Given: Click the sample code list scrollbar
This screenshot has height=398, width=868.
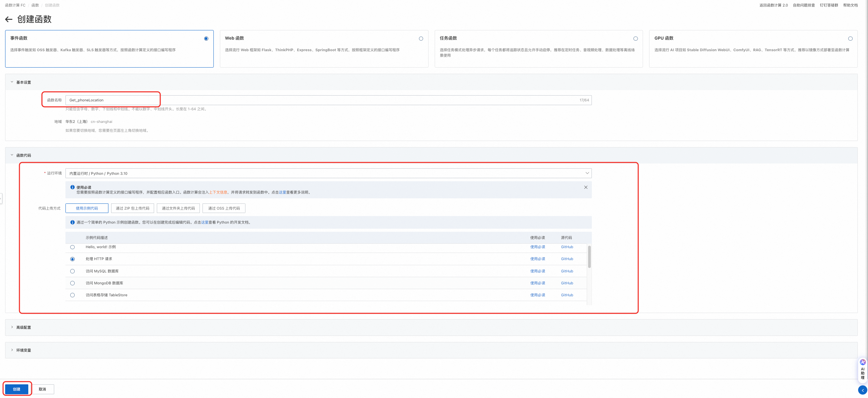Looking at the screenshot, I should [589, 257].
